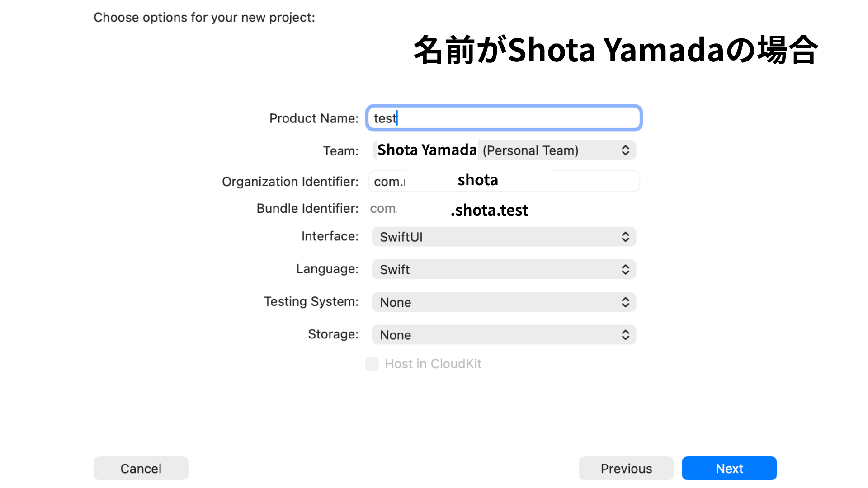Click the chevron arrows on Testing System selector

coord(625,302)
